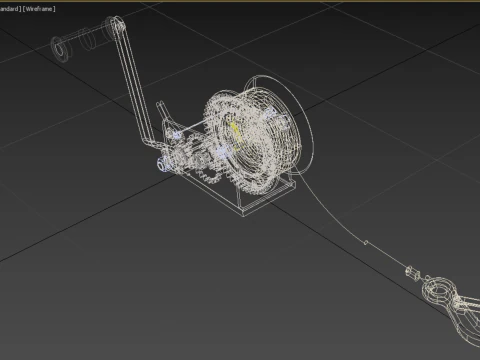Open the [Standard] viewport label menu

(x=10, y=9)
